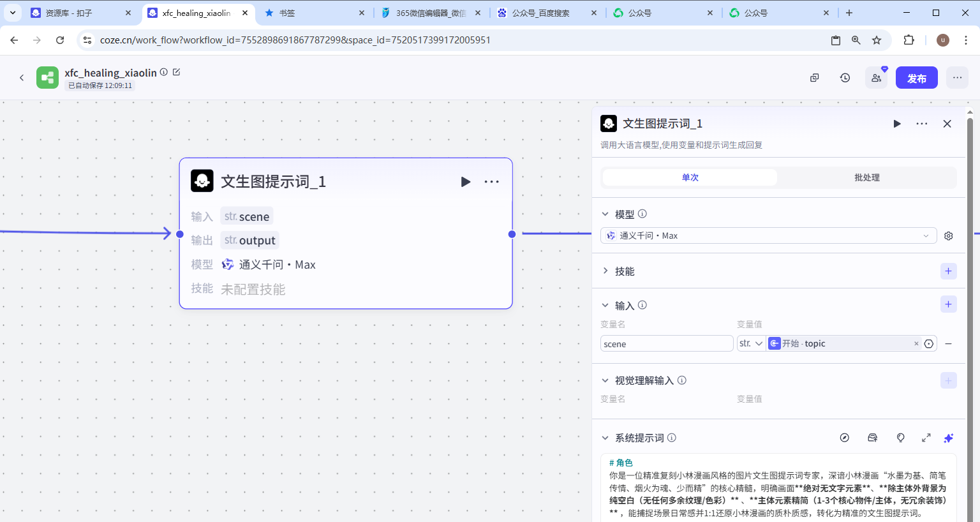Show workflow info icon beside title
Image resolution: width=980 pixels, height=522 pixels.
pos(164,72)
